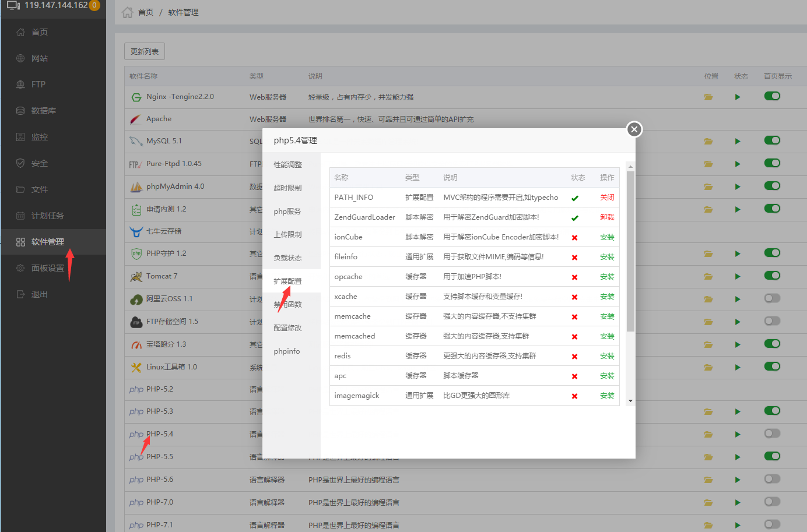Image resolution: width=807 pixels, height=532 pixels.
Task: Toggle homepage display for phpMyAdmin 4.0
Action: (772, 186)
